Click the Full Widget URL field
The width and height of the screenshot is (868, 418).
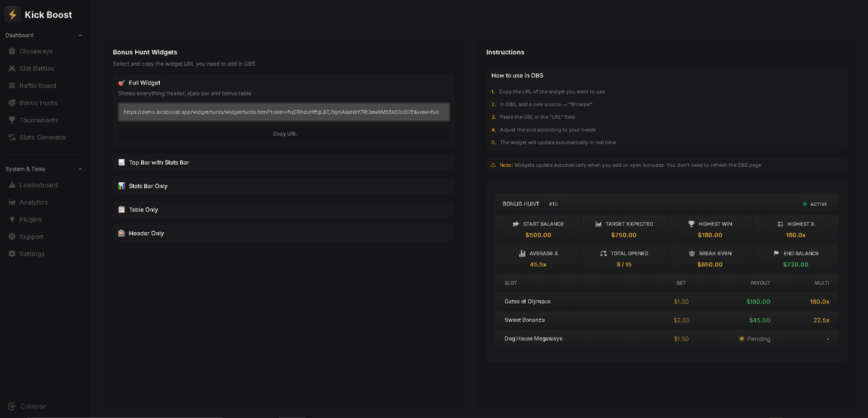point(284,111)
